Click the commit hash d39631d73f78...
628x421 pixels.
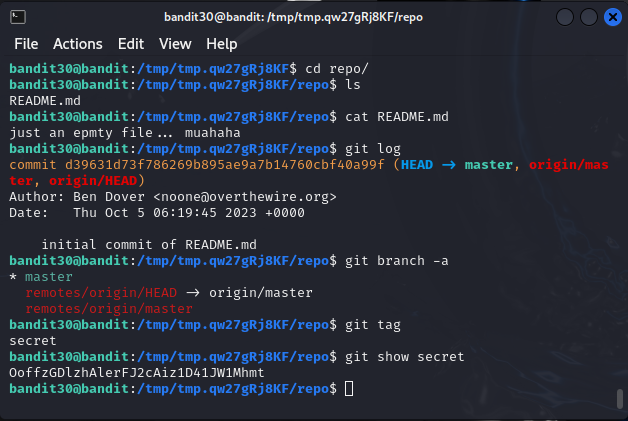225,165
